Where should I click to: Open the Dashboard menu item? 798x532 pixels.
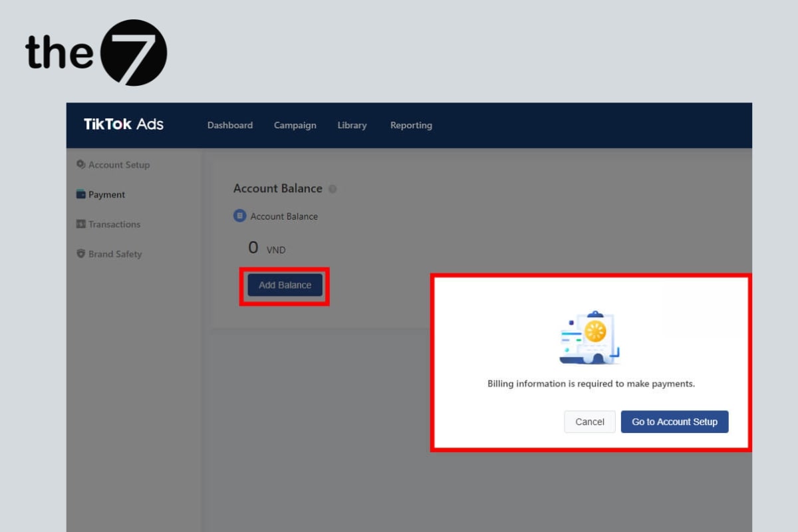click(230, 125)
